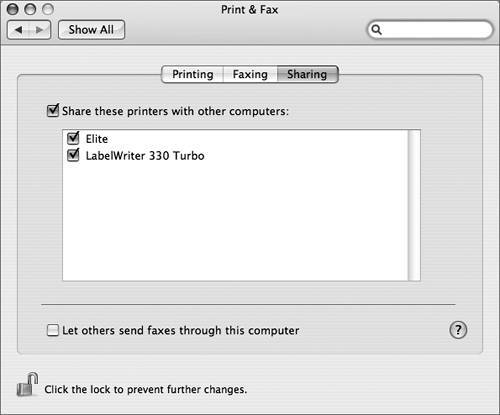Close the Print & Fax window

pos(13,9)
